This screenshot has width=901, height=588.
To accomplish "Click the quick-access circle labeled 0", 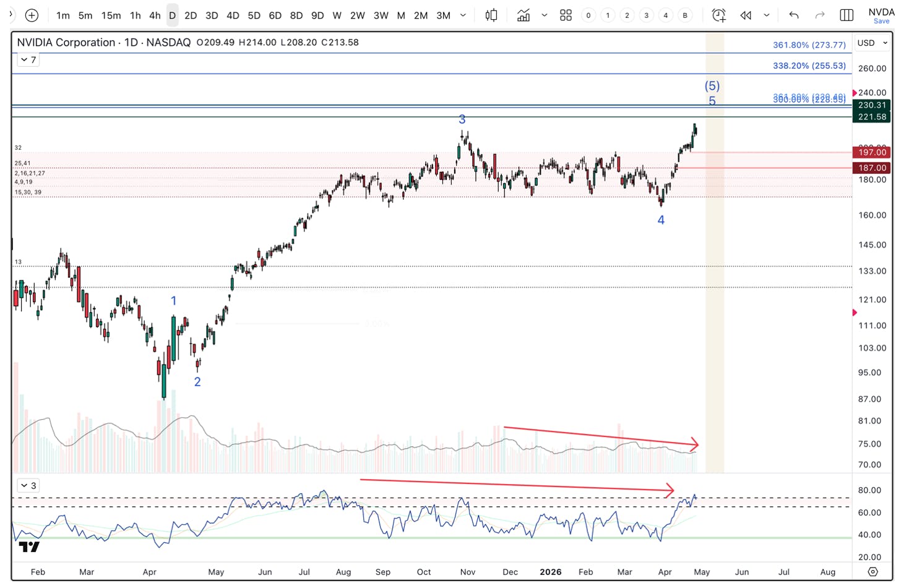I will (x=588, y=15).
